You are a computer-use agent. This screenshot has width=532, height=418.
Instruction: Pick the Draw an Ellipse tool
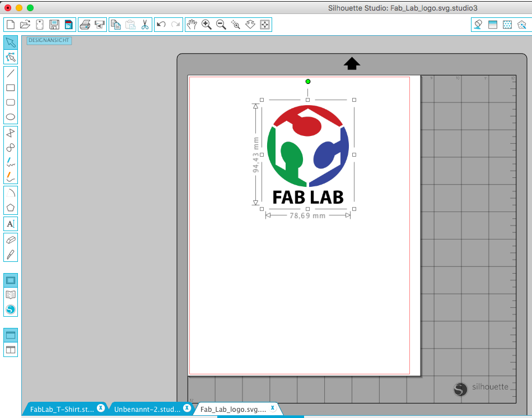(11, 117)
